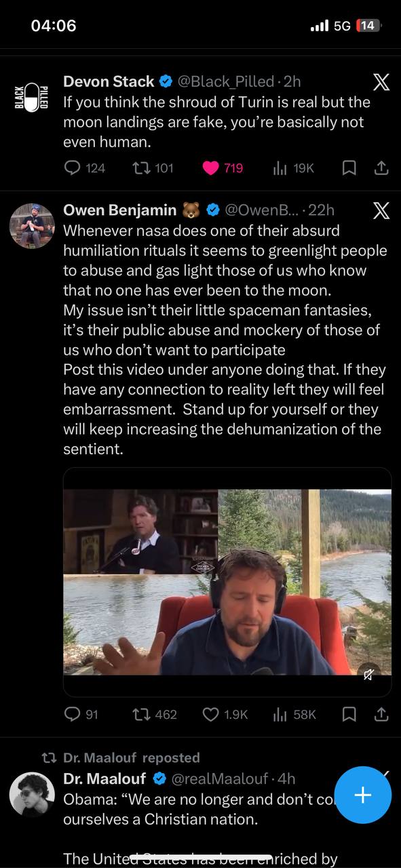Play the embedded video thumbnail with red chair

(x=227, y=582)
